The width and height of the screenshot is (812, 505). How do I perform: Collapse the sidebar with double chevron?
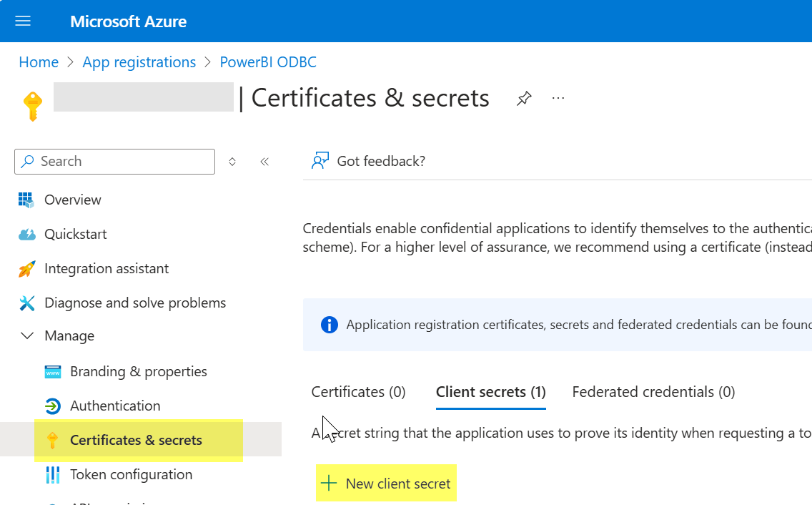tap(264, 161)
